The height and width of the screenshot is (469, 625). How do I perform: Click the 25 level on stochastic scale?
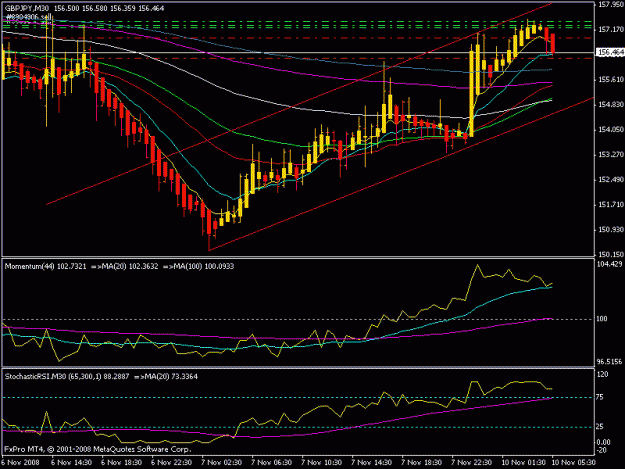(x=600, y=427)
